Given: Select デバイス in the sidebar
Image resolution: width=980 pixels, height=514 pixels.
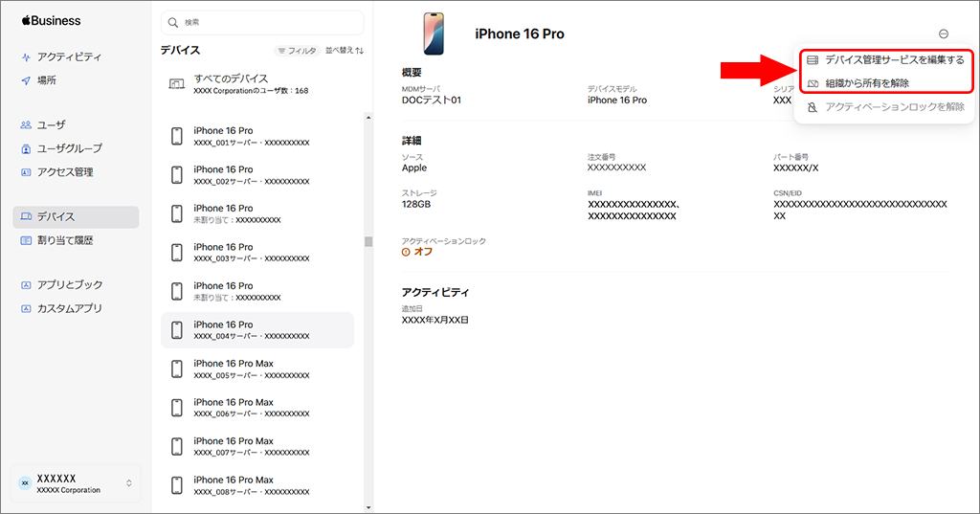Looking at the screenshot, I should click(76, 217).
